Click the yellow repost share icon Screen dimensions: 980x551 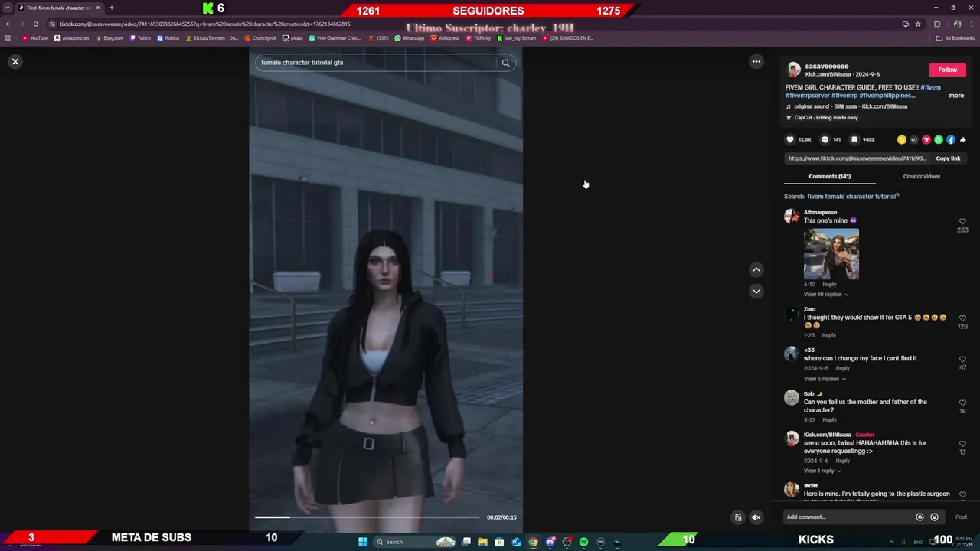[902, 139]
